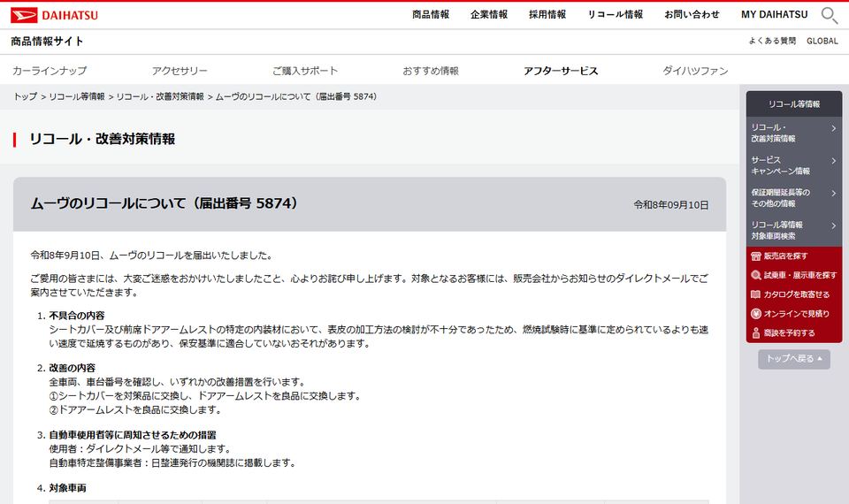The height and width of the screenshot is (504, 849).
Task: Select the アクセサリー tab
Action: click(x=180, y=71)
